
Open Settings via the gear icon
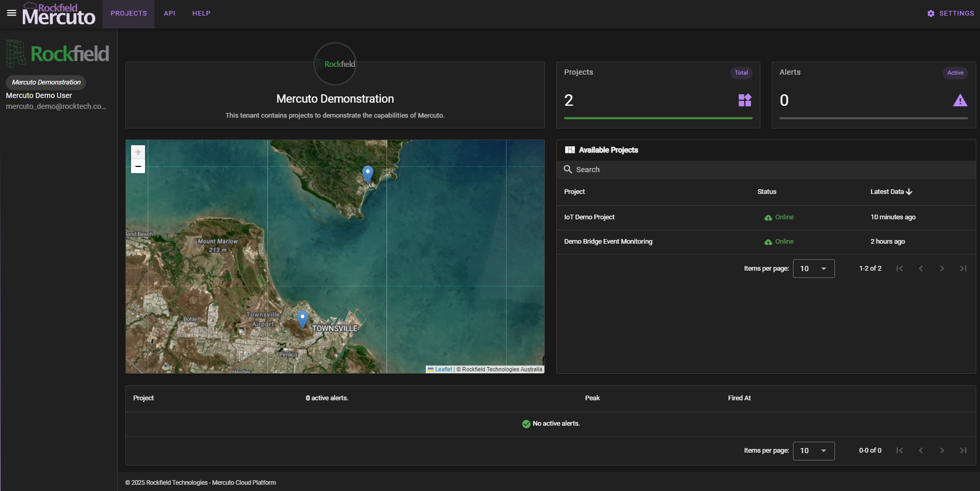[x=931, y=13]
